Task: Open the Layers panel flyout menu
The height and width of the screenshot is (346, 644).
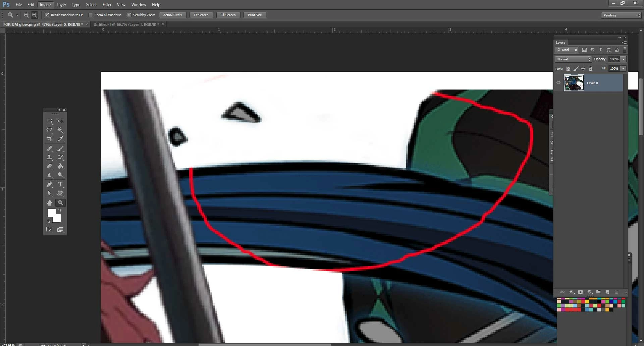Action: click(624, 43)
